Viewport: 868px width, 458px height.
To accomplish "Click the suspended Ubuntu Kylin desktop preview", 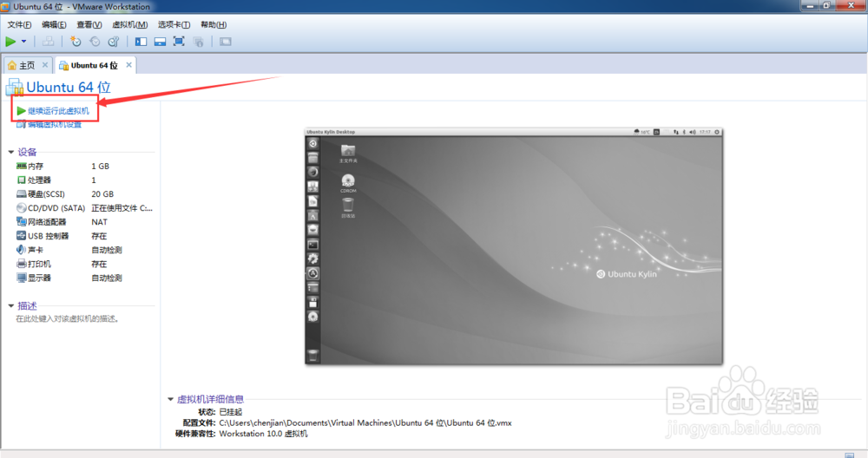I will (514, 246).
